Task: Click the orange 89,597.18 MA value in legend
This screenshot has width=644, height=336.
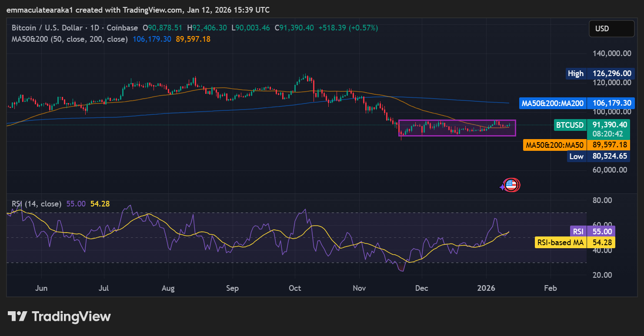Action: click(193, 39)
